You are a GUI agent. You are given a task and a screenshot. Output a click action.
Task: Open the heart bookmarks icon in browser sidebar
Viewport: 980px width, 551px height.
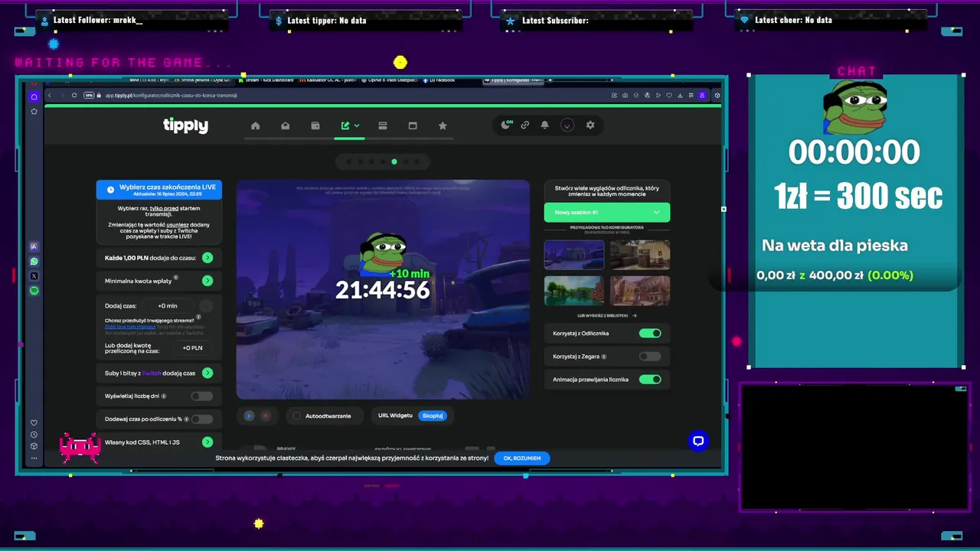[34, 423]
